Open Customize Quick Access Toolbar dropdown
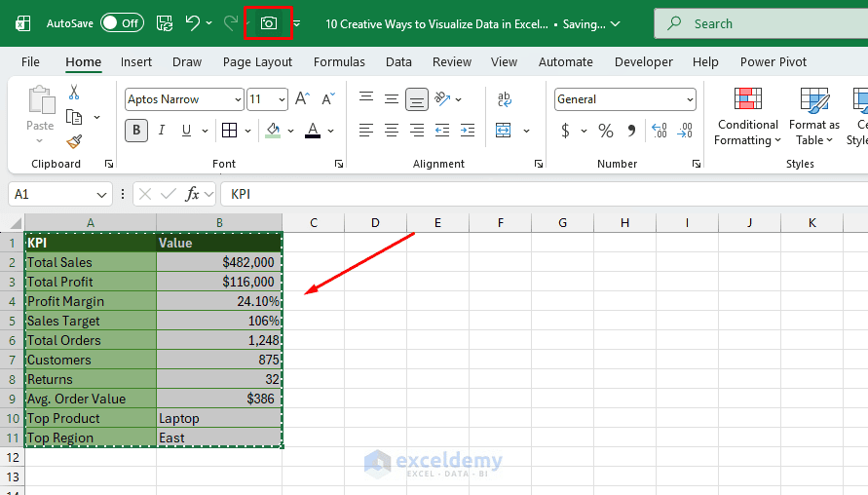The width and height of the screenshot is (868, 495). pos(297,23)
